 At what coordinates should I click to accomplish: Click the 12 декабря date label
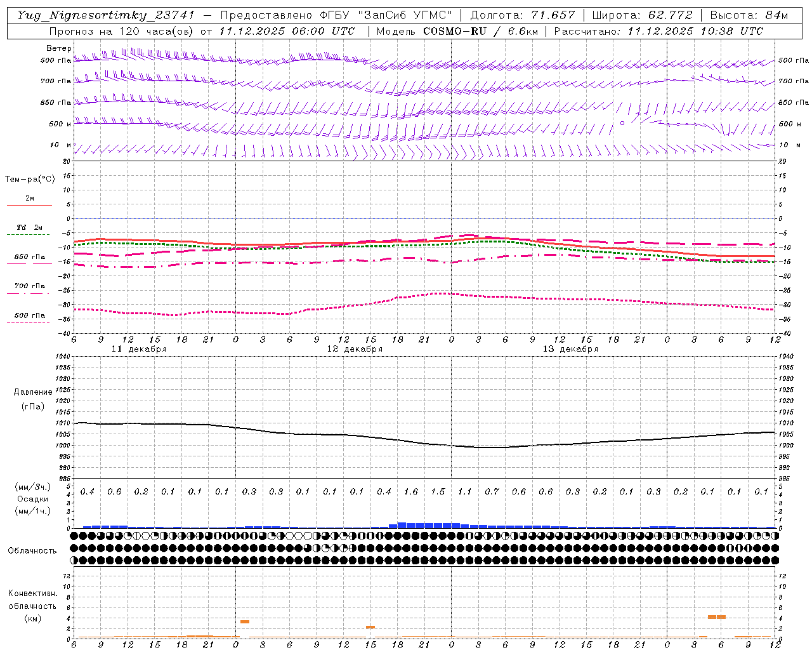click(x=355, y=349)
